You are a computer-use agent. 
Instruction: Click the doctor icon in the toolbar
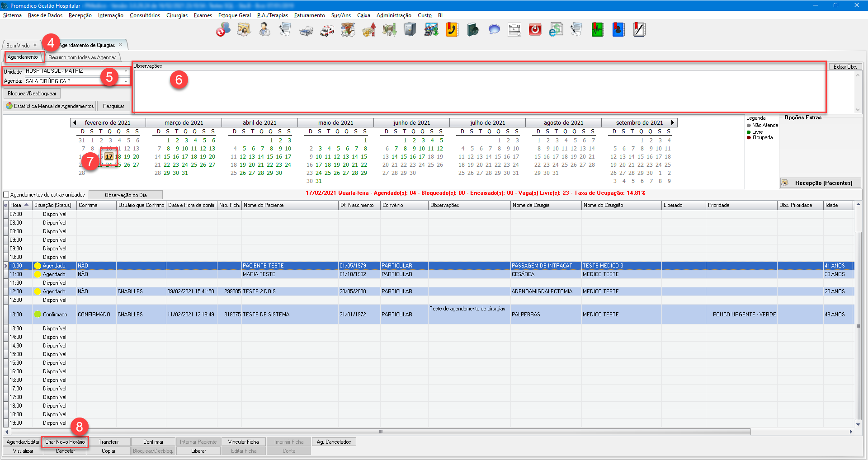tap(264, 30)
